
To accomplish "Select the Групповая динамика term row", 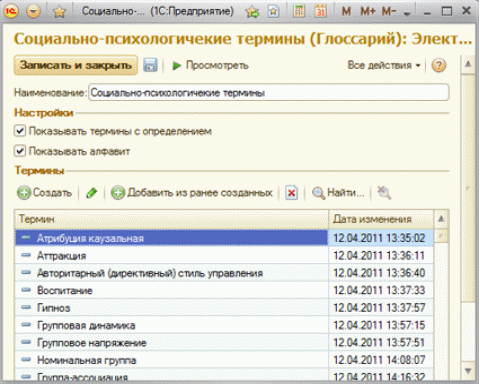I will tap(171, 325).
